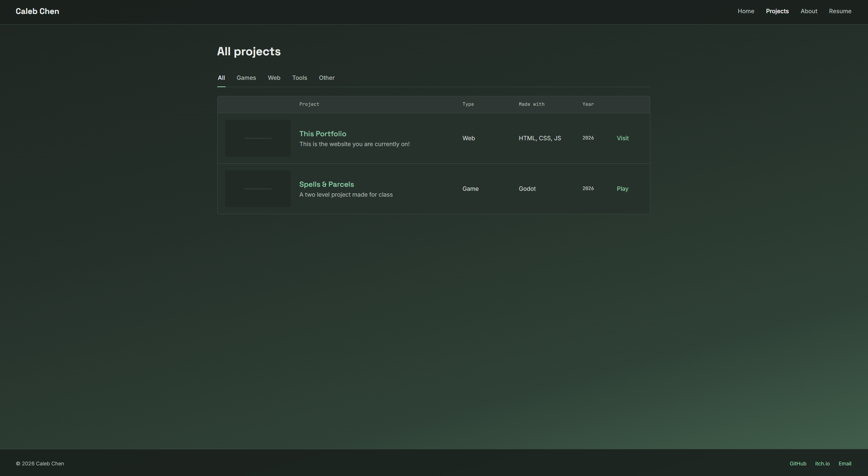Click the This Portfolio thumbnail image

click(258, 138)
